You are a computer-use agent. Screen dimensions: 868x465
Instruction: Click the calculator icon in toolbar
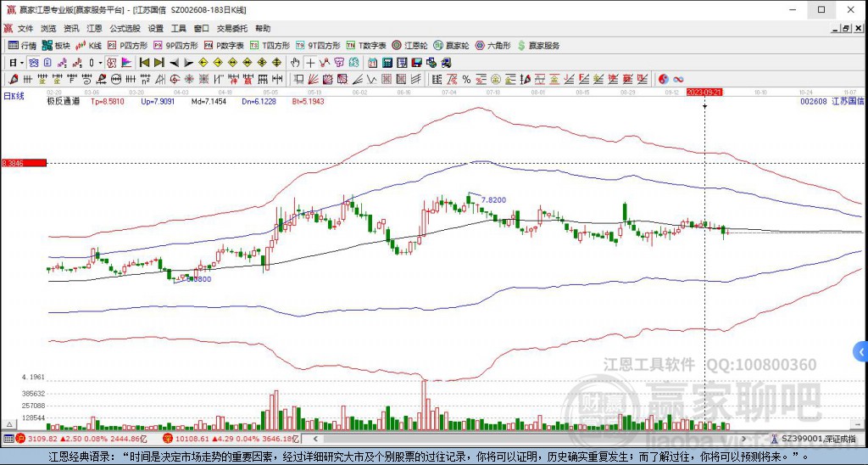coord(387,63)
